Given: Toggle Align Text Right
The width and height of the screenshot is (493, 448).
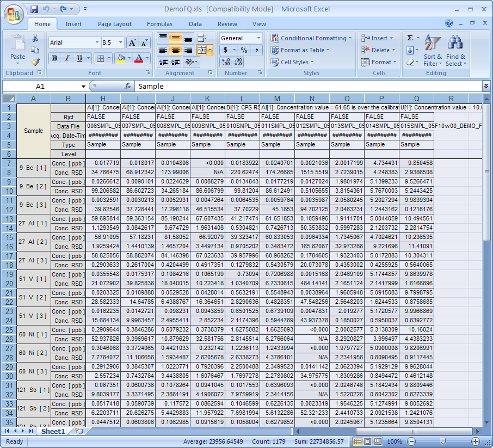Looking at the screenshot, I should pyautogui.click(x=188, y=50).
